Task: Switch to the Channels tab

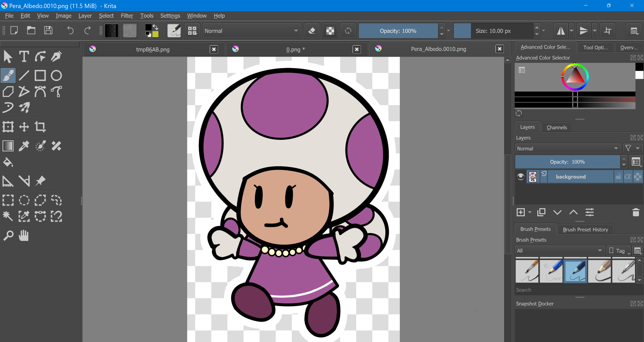Action: coord(556,127)
